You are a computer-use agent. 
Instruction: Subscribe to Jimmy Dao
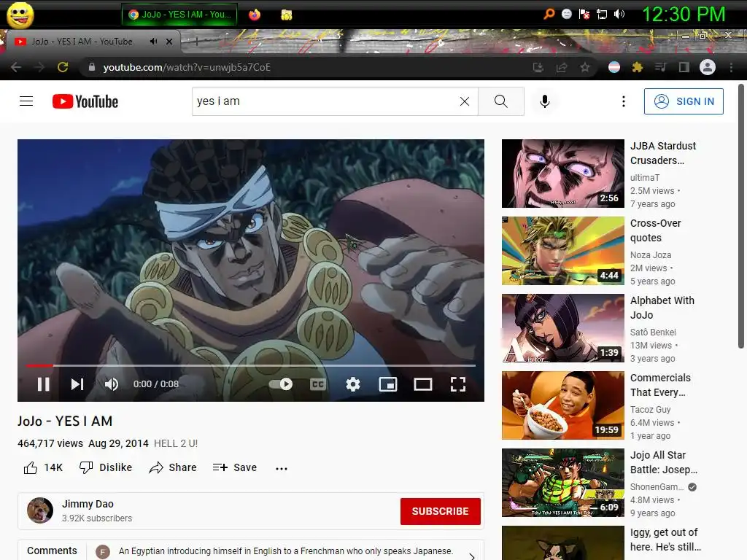pyautogui.click(x=440, y=511)
